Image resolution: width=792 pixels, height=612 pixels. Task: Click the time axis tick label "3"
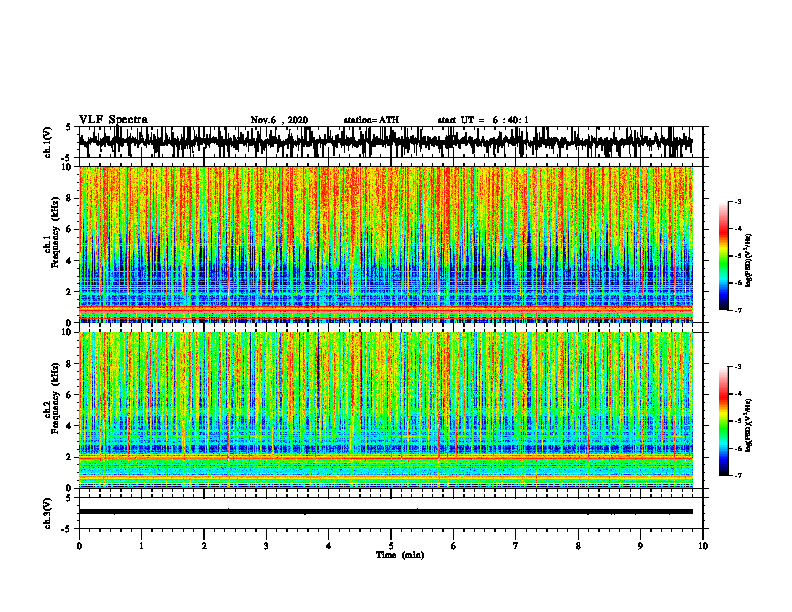pos(266,546)
